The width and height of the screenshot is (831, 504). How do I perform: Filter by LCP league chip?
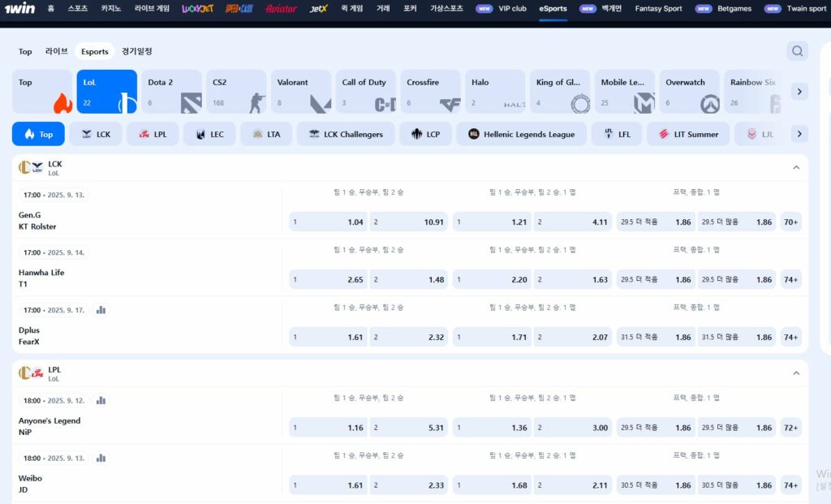pyautogui.click(x=425, y=134)
